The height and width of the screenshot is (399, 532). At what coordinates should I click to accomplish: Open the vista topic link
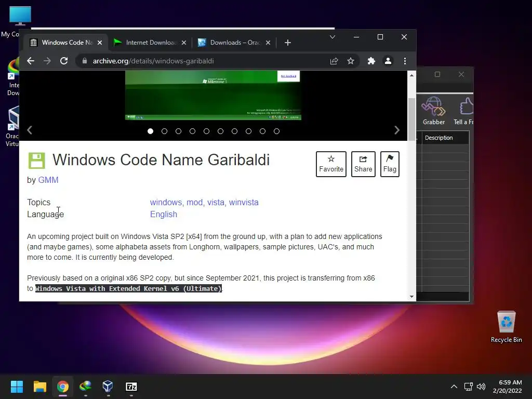(216, 203)
